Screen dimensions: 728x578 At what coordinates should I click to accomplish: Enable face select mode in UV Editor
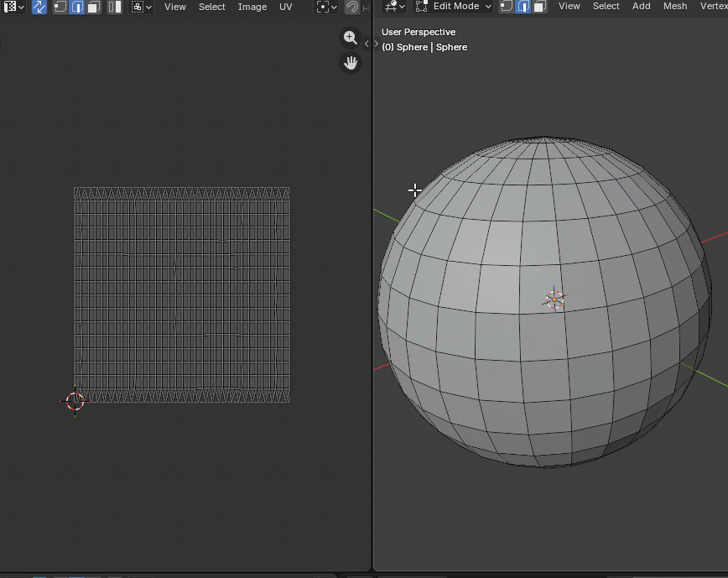pyautogui.click(x=94, y=7)
